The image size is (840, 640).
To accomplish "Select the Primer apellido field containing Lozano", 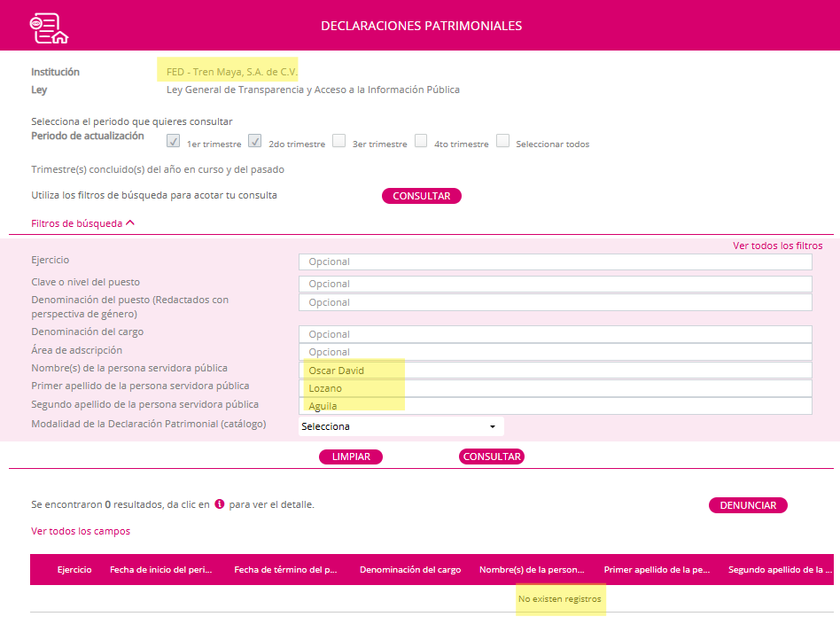I will coord(555,388).
